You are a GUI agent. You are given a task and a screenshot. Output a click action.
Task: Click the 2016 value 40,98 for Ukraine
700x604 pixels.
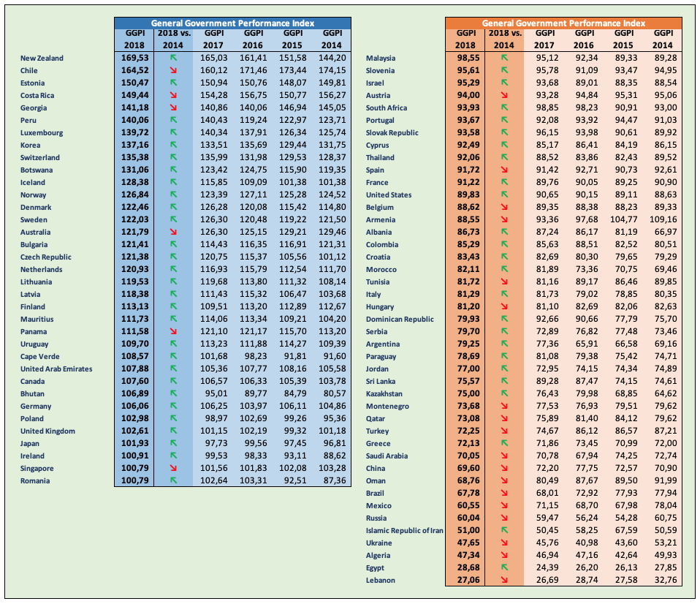pyautogui.click(x=587, y=543)
